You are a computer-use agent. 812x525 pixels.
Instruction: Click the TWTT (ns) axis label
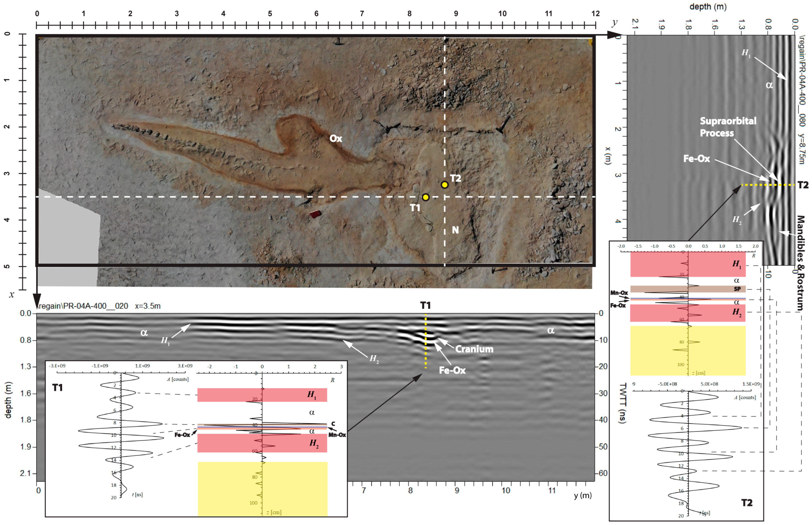(x=622, y=403)
